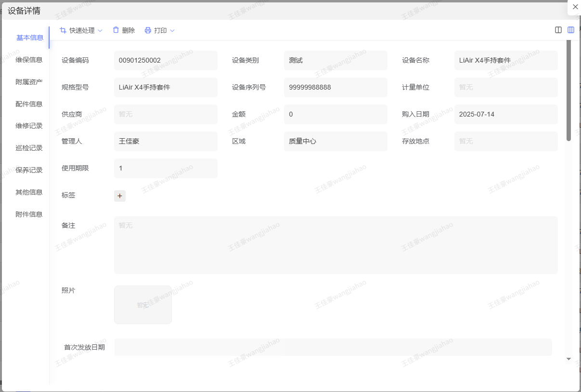Click the quick process (快速处理) icon

(63, 30)
